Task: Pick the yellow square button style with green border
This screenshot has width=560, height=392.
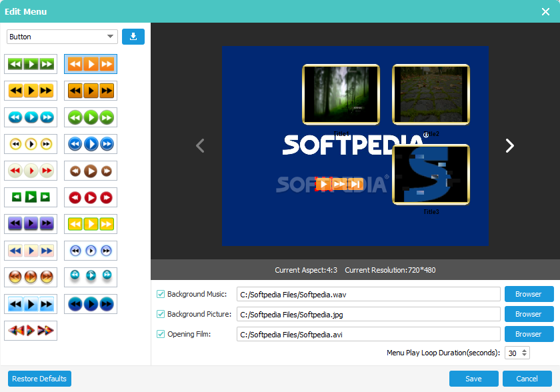Action: [91, 224]
